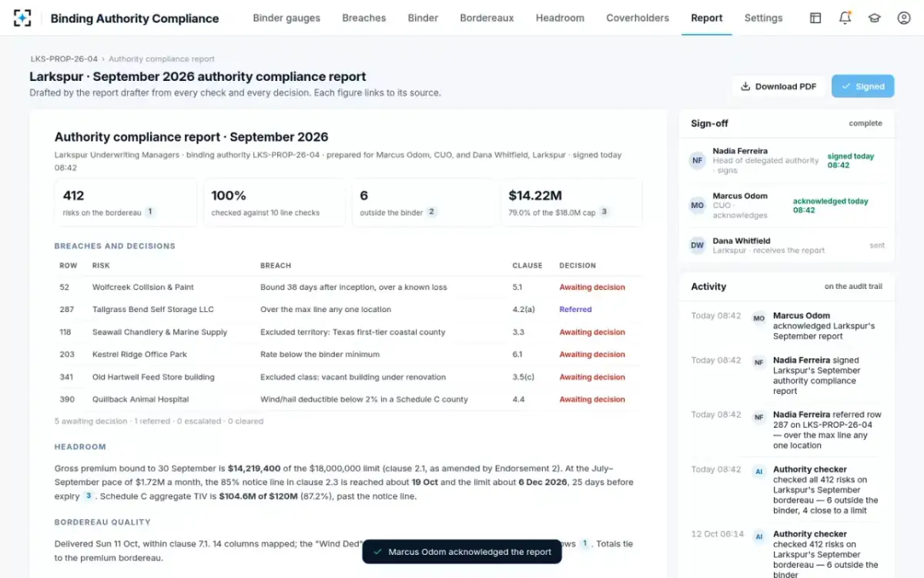Click the Decision column header
Image resolution: width=924 pixels, height=578 pixels.
(577, 265)
